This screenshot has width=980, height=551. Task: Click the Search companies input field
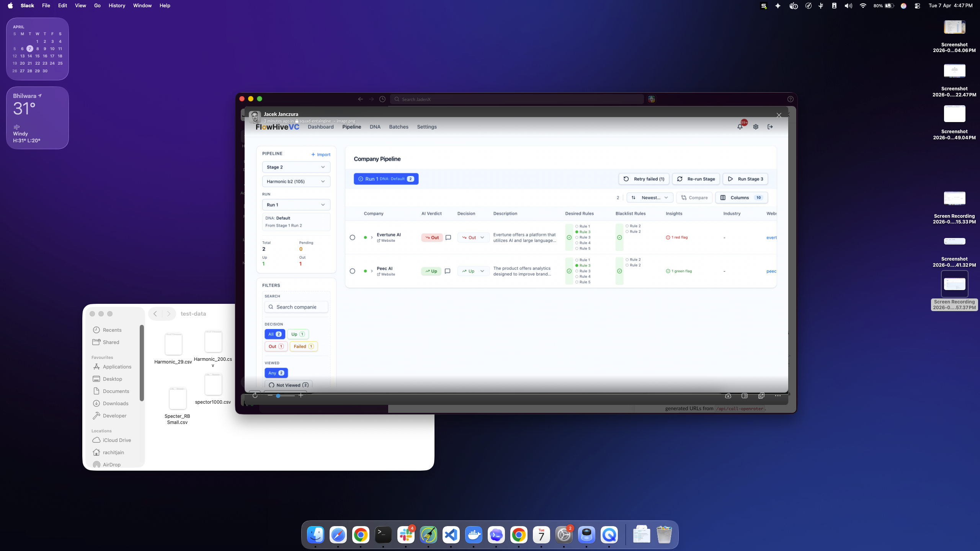(297, 307)
